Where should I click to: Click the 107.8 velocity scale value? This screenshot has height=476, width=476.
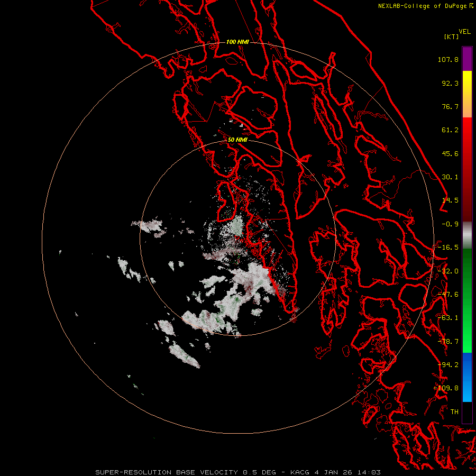click(x=448, y=60)
